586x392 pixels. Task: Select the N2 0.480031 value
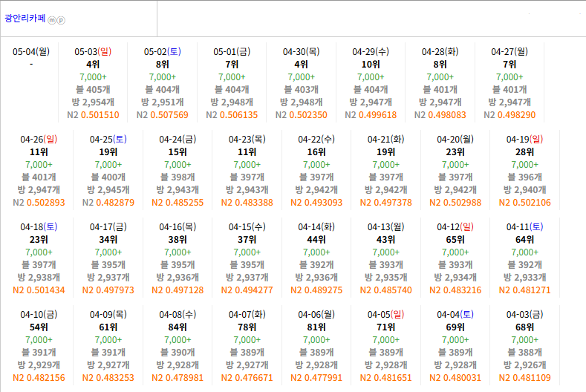pyautogui.click(x=455, y=378)
